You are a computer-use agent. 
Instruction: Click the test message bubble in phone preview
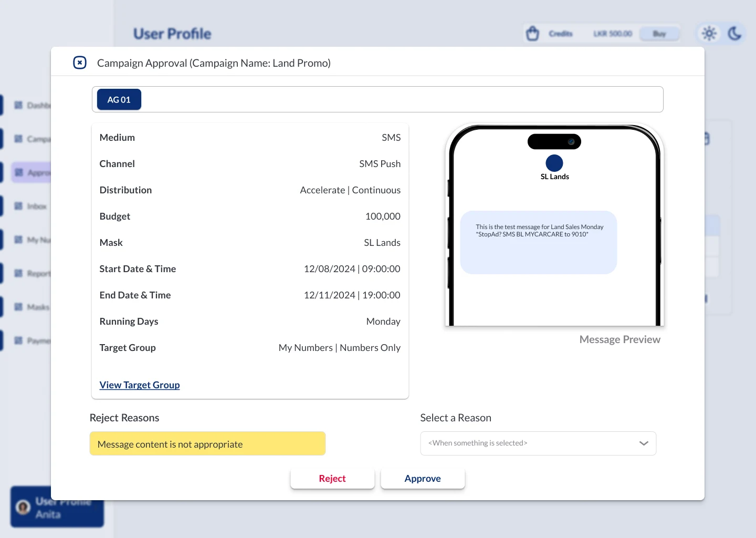click(539, 242)
